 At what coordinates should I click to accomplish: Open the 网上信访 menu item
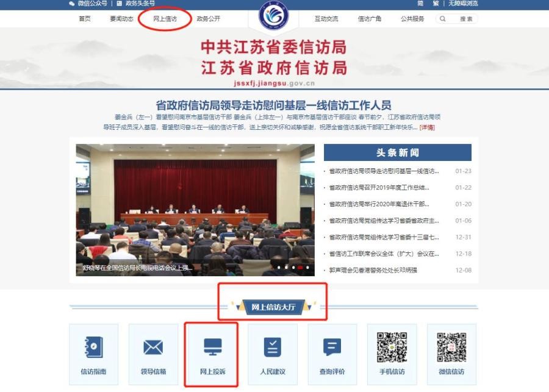(165, 19)
